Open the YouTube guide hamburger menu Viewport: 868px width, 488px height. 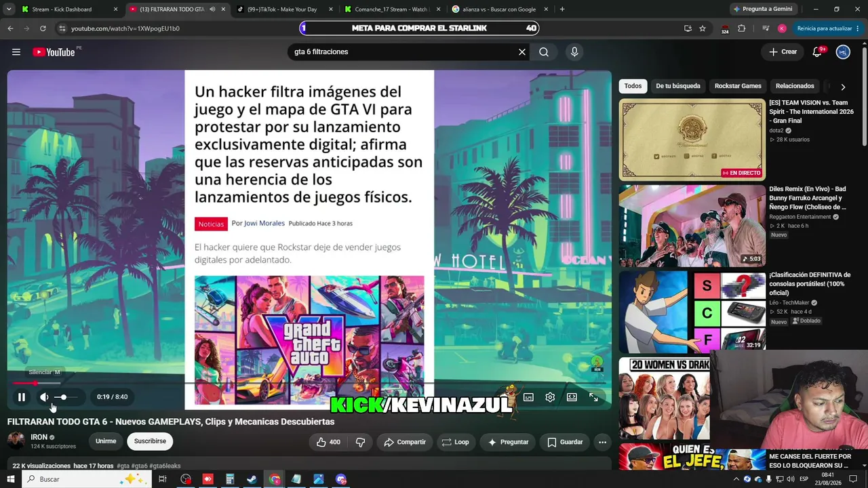pos(16,52)
